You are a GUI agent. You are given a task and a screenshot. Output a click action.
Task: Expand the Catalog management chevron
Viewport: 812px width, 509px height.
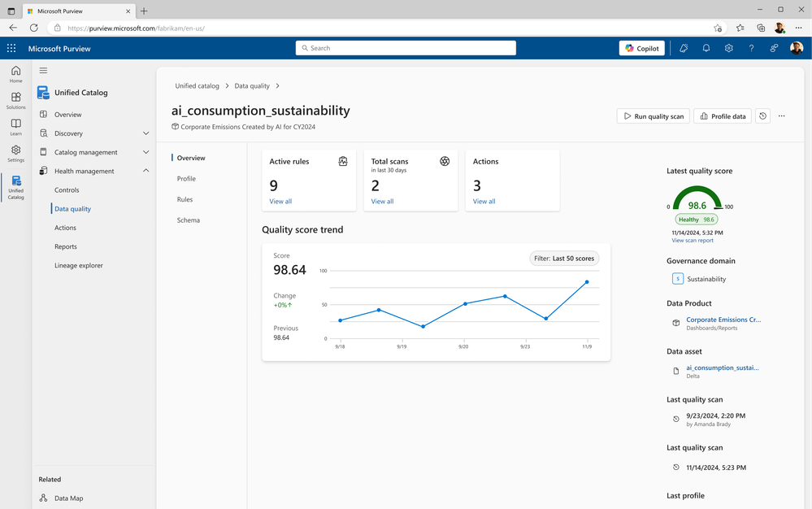146,152
